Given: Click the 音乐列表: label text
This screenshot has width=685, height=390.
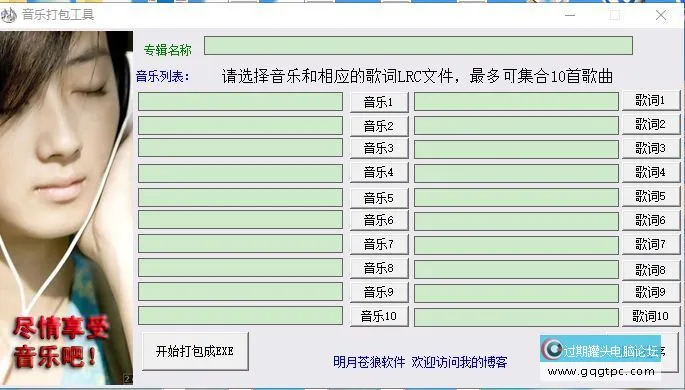Looking at the screenshot, I should point(163,76).
